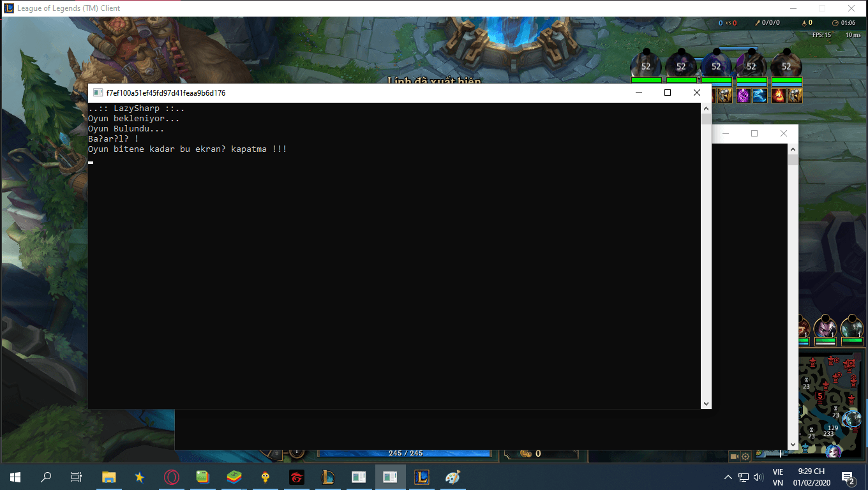The image size is (868, 490).
Task: Click the first champion portrait in the top row
Action: (x=646, y=64)
